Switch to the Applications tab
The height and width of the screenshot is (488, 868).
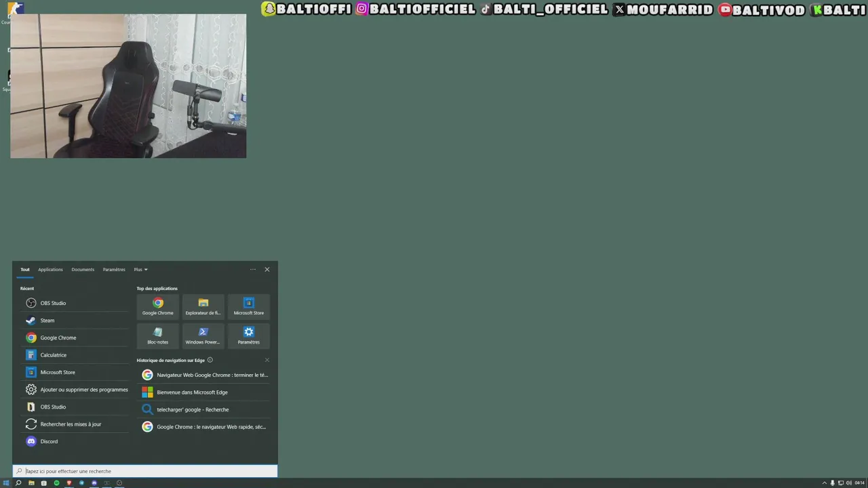click(x=50, y=269)
